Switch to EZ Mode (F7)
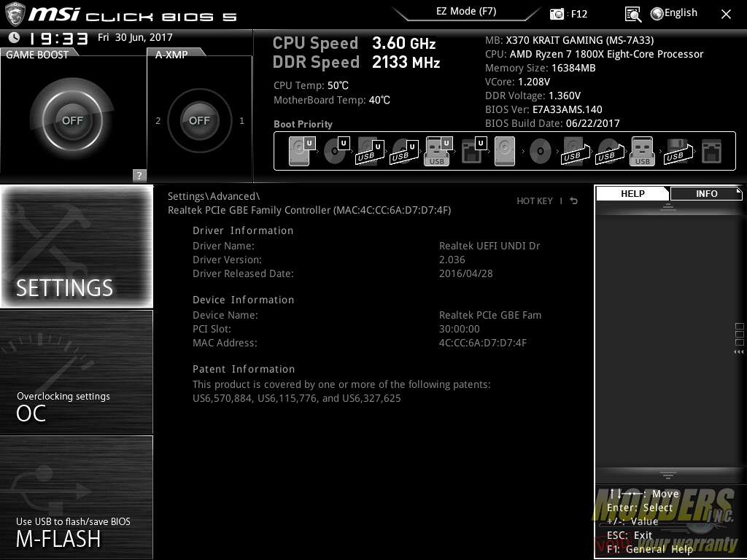Screen dimensions: 747x560 [466, 12]
